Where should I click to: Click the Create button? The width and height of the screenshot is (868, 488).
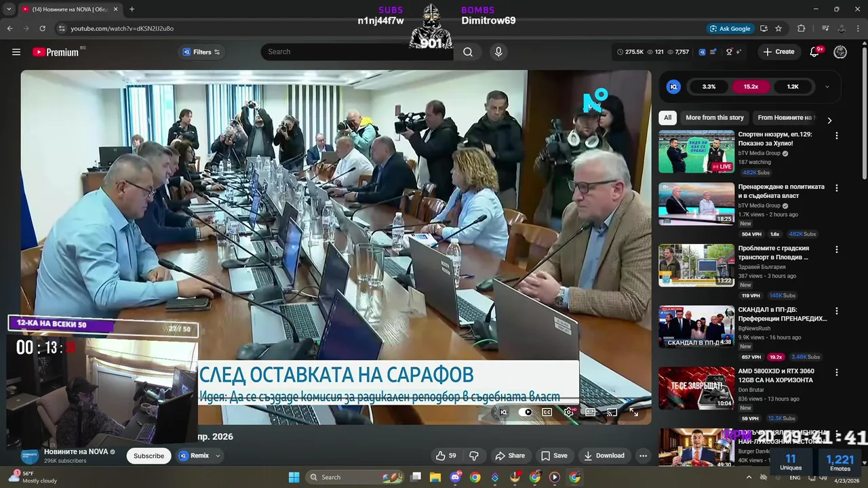coord(778,52)
